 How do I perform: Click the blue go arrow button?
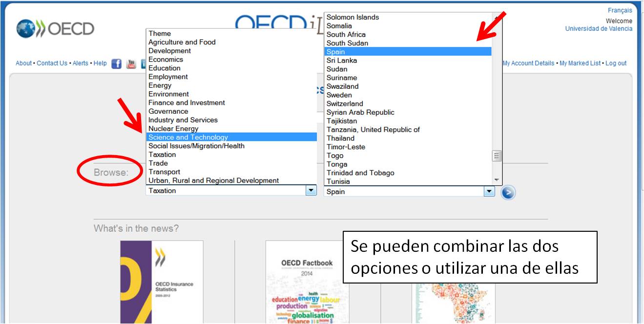pyautogui.click(x=508, y=192)
